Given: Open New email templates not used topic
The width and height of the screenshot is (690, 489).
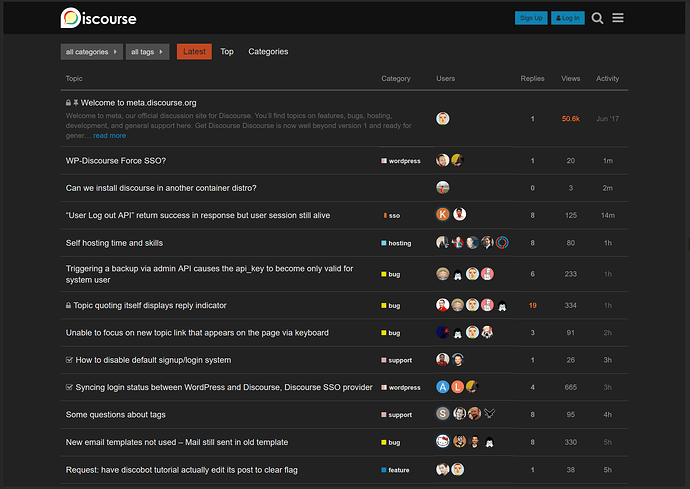Looking at the screenshot, I should coord(177,442).
